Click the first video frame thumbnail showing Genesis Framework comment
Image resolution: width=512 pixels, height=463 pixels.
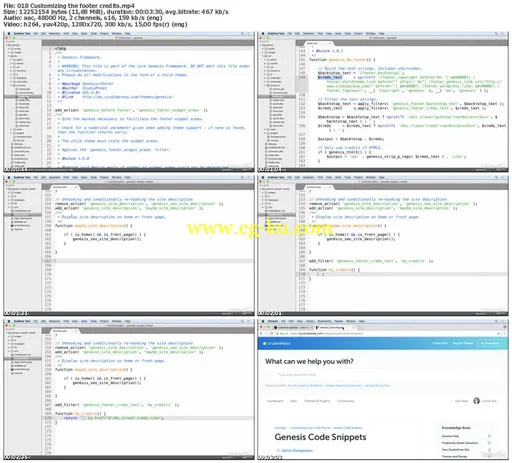[129, 102]
